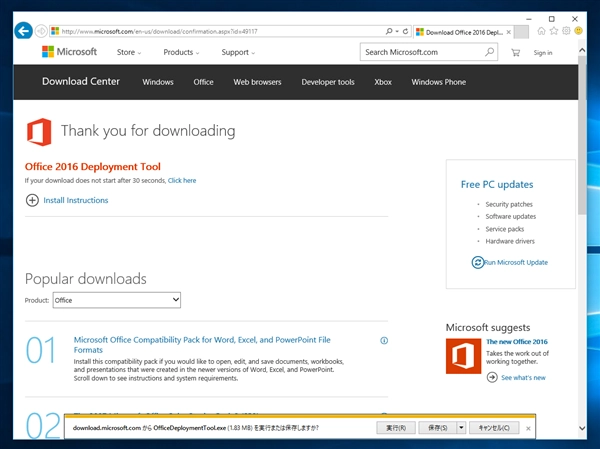Screen dimensions: 600x449
Task: Open the Install Instructions link
Action: click(x=76, y=200)
